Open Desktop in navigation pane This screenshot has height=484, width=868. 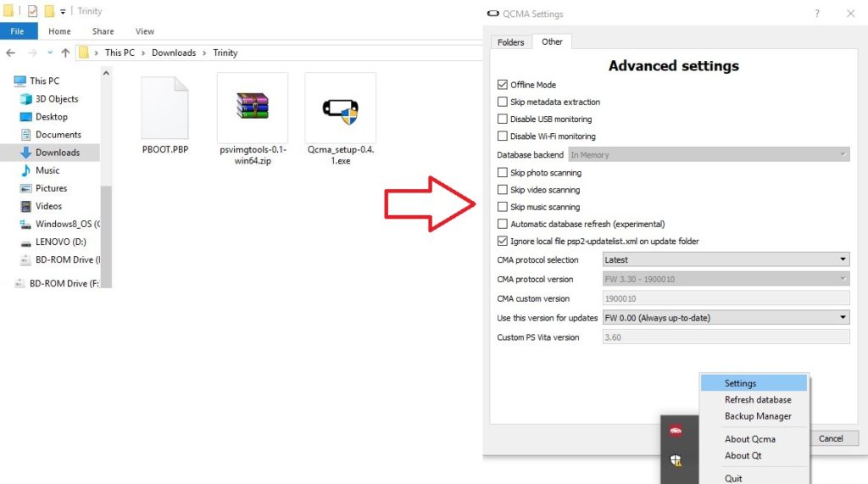pyautogui.click(x=52, y=117)
